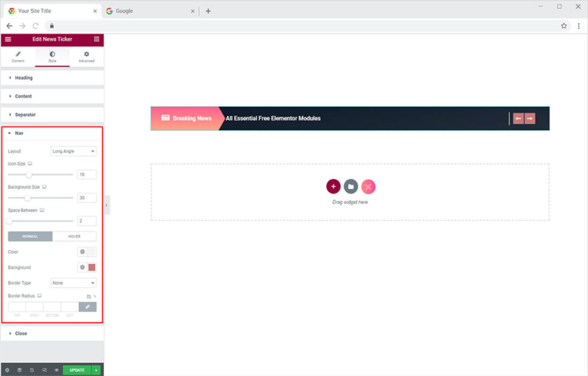Toggle the preview eye icon
The width and height of the screenshot is (588, 376).
56,370
